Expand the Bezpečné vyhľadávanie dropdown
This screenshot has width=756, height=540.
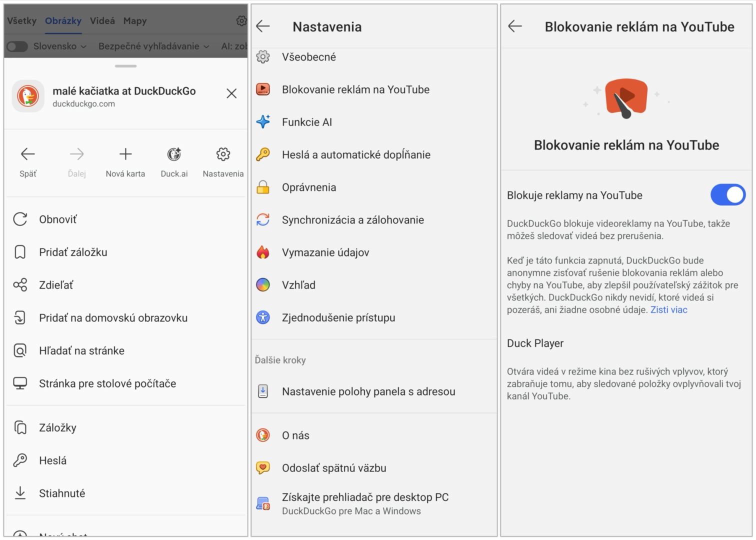tap(153, 46)
